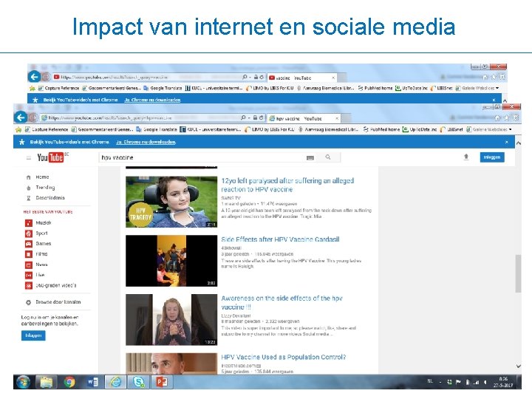Open File Explorer from taskbar
Image resolution: width=532 pixels, height=399 pixels.
pyautogui.click(x=46, y=382)
